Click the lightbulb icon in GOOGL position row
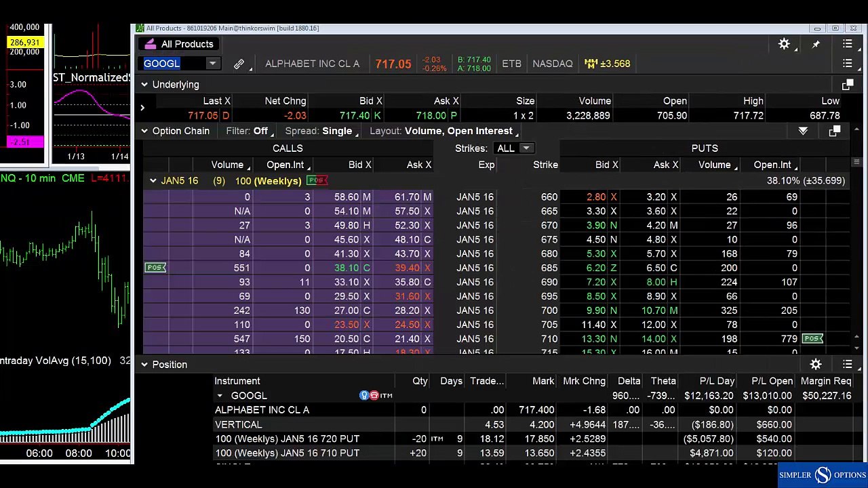Viewport: 868px width, 488px height. (x=364, y=395)
